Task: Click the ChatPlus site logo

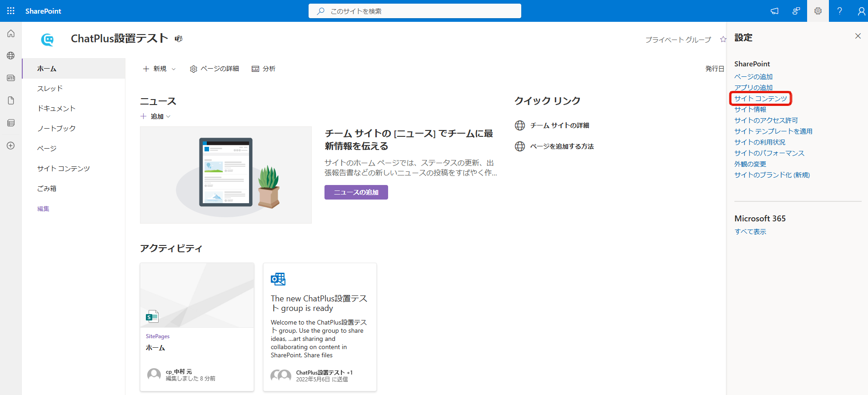Action: tap(47, 40)
